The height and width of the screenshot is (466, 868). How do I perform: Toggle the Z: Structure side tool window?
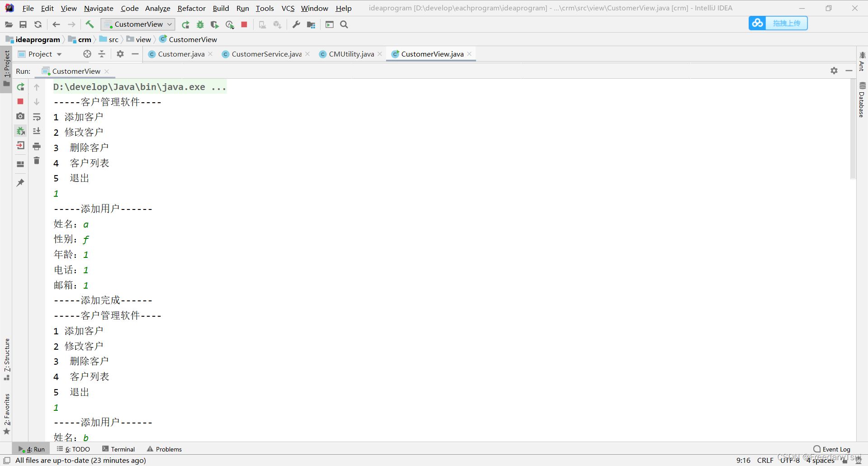point(6,359)
